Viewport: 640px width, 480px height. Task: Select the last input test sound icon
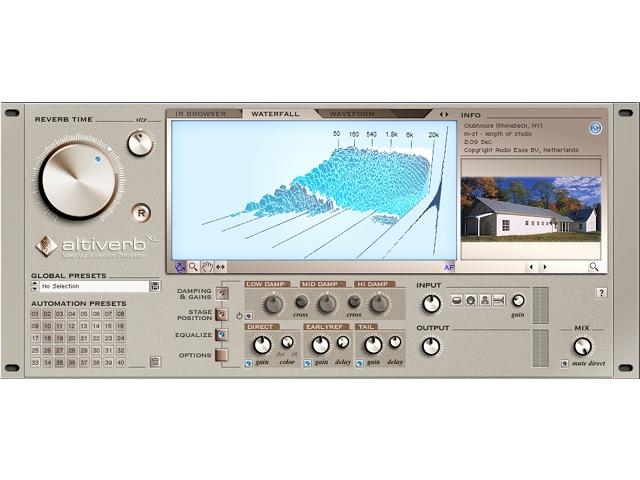499,301
